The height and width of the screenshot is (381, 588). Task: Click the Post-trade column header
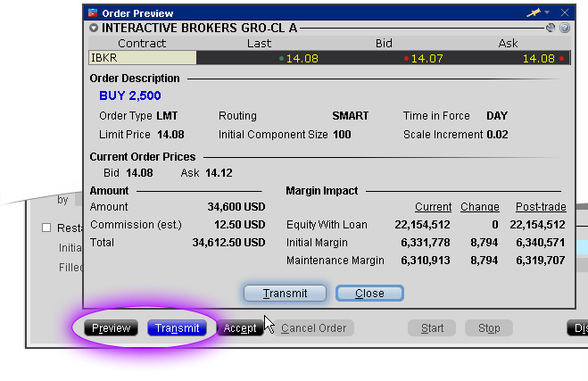click(x=541, y=207)
